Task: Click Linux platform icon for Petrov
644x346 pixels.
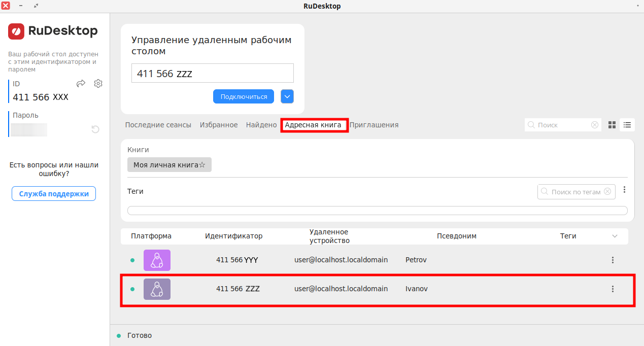Action: click(x=157, y=260)
